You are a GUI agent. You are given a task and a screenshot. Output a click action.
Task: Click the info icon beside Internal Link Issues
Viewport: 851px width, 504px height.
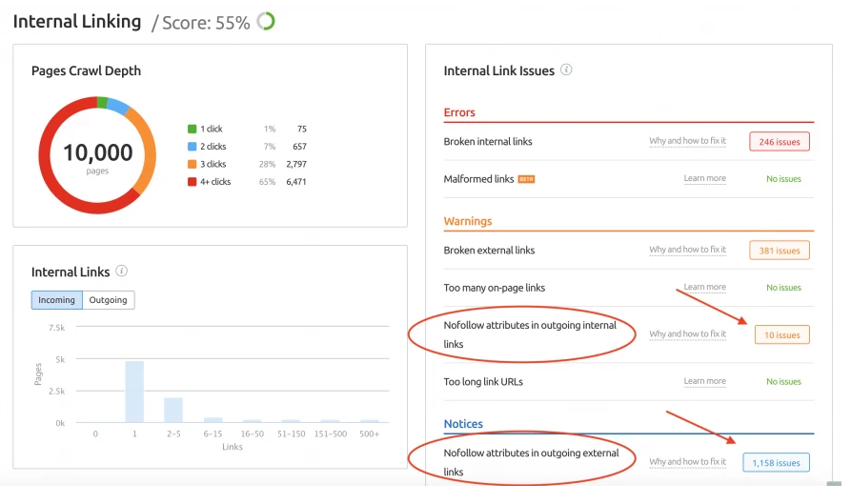click(566, 70)
